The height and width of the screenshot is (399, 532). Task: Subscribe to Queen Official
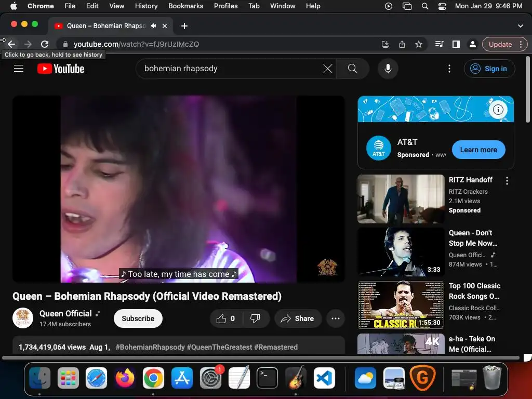138,318
